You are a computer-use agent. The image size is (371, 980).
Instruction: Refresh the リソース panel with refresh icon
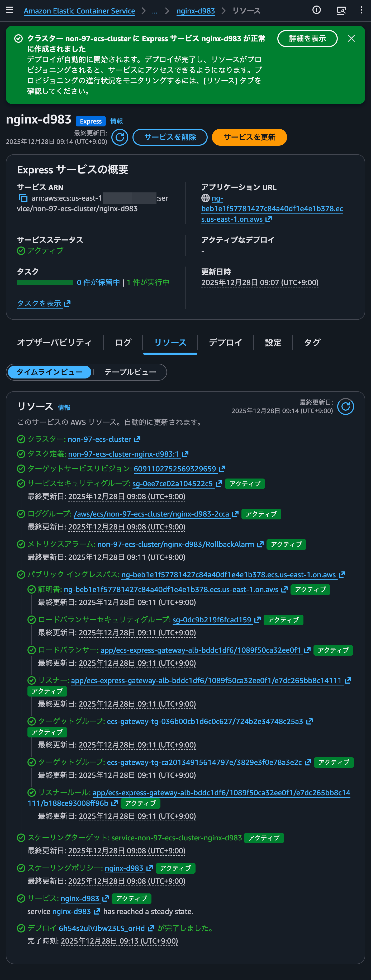pos(345,407)
